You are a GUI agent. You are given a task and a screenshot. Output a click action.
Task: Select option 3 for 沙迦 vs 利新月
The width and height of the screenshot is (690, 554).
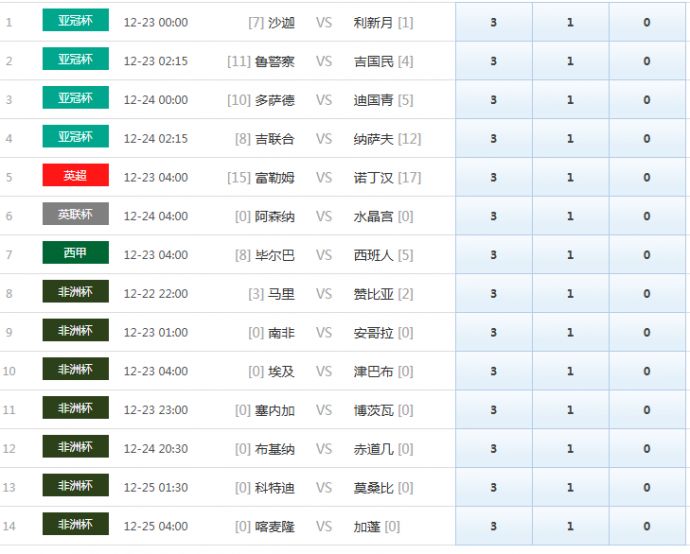[493, 22]
